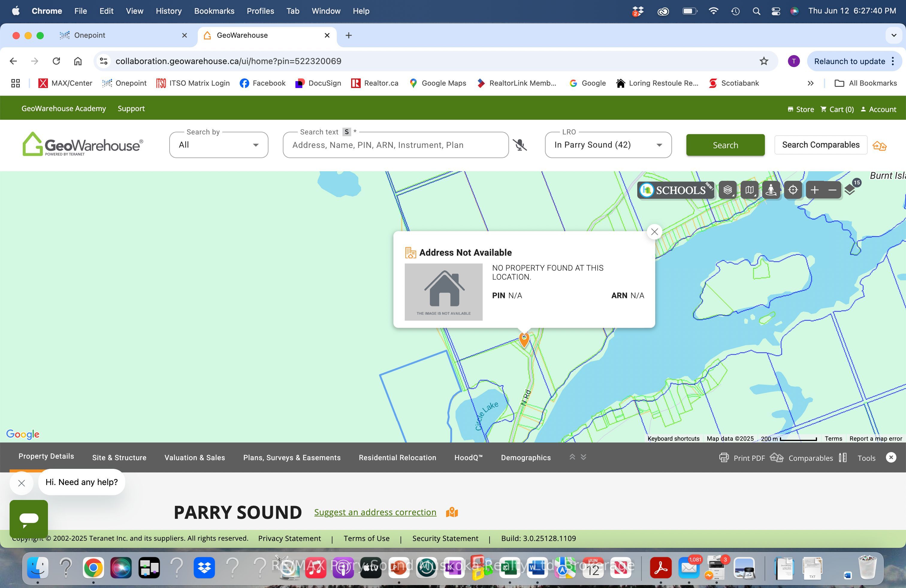Go to the browser home page
The image size is (906, 588).
pyautogui.click(x=78, y=61)
